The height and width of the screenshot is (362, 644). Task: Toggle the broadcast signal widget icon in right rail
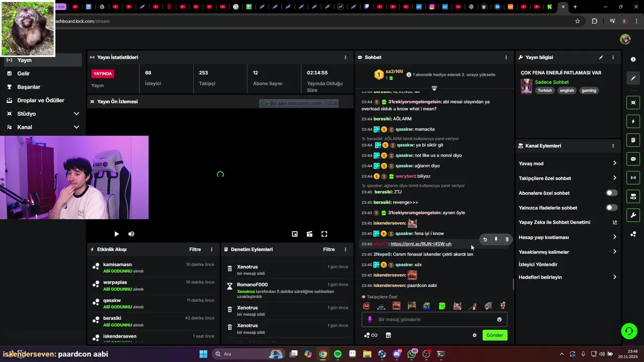633,177
